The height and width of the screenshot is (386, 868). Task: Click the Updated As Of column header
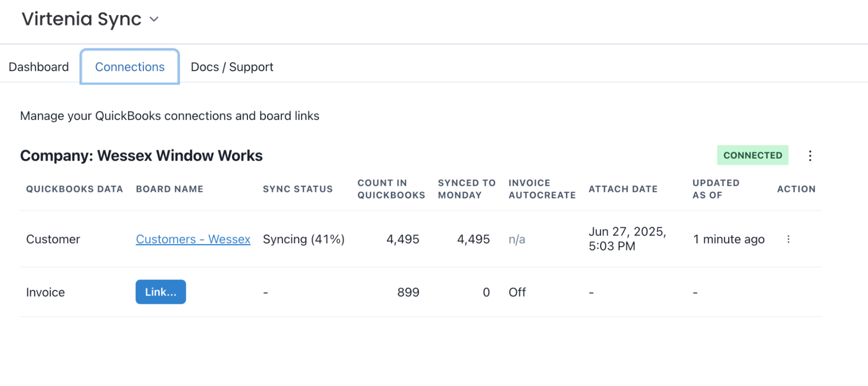pos(716,189)
